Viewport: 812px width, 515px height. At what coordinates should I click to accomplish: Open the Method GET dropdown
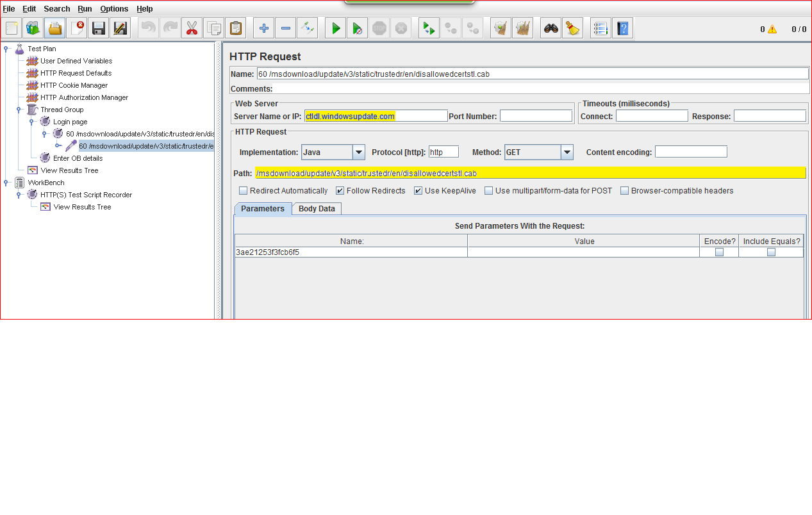(x=567, y=152)
